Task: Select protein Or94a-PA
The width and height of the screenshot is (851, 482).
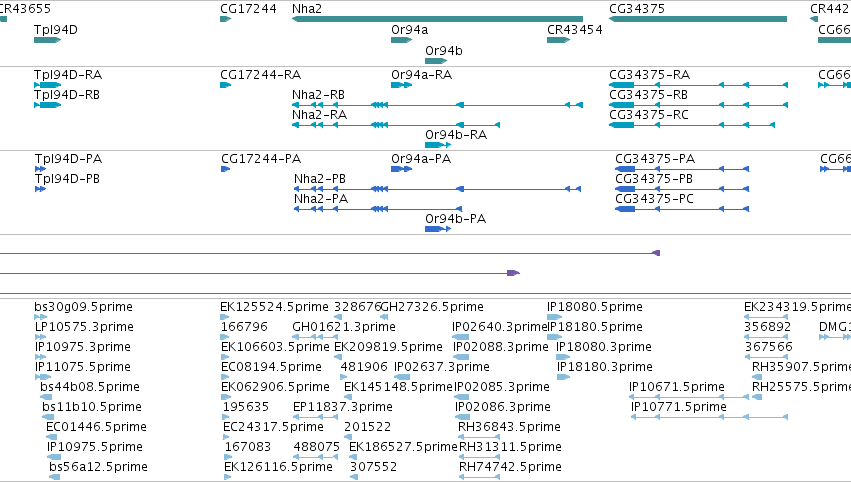Action: (x=421, y=159)
